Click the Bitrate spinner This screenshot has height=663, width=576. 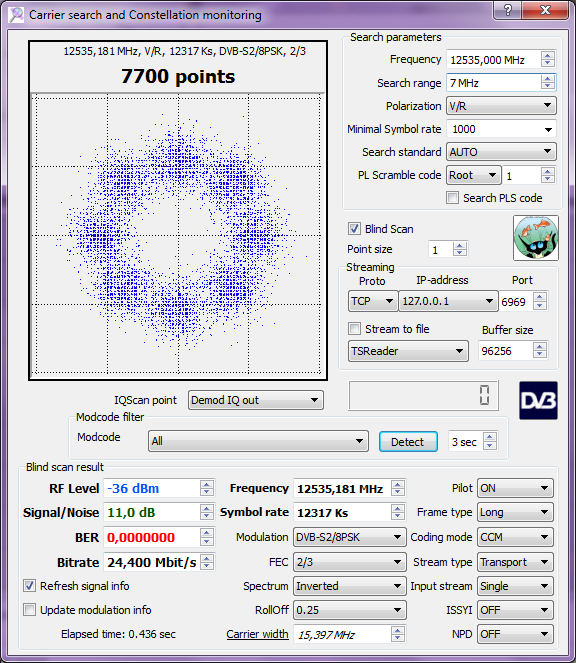207,562
